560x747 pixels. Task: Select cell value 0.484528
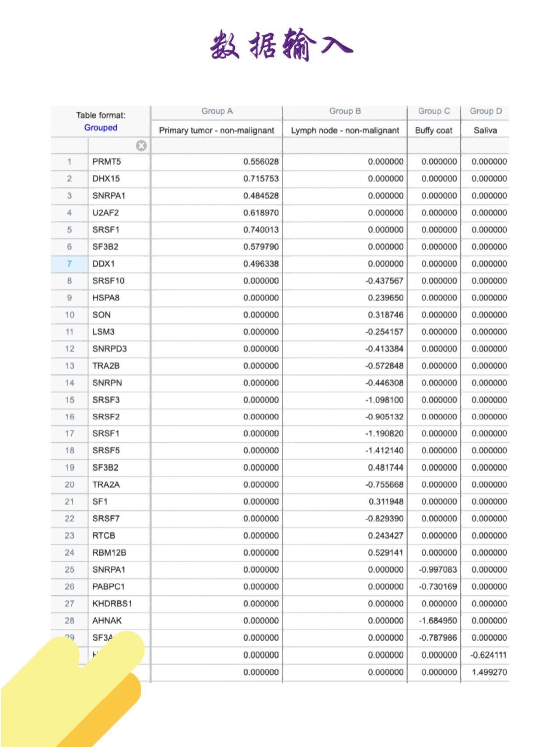point(261,196)
